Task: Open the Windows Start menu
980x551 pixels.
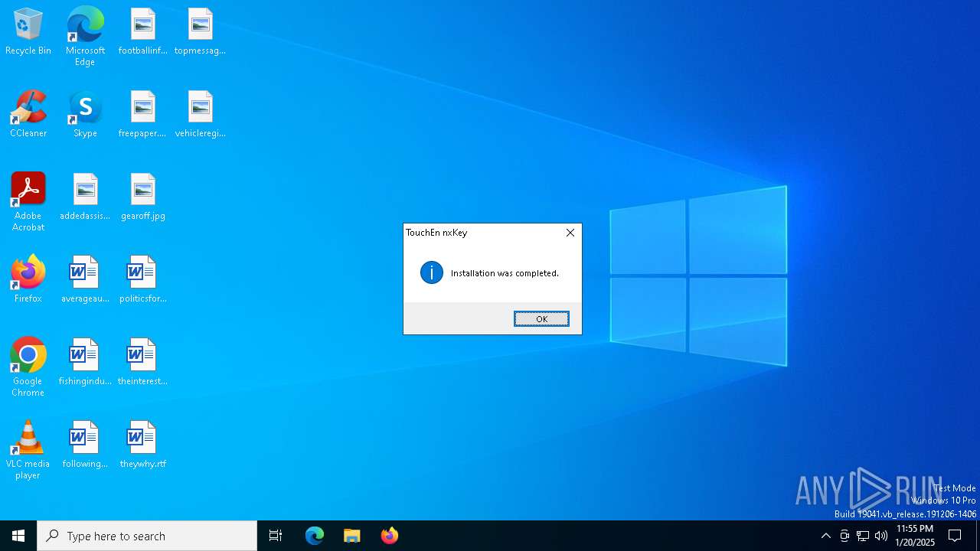Action: [x=18, y=536]
